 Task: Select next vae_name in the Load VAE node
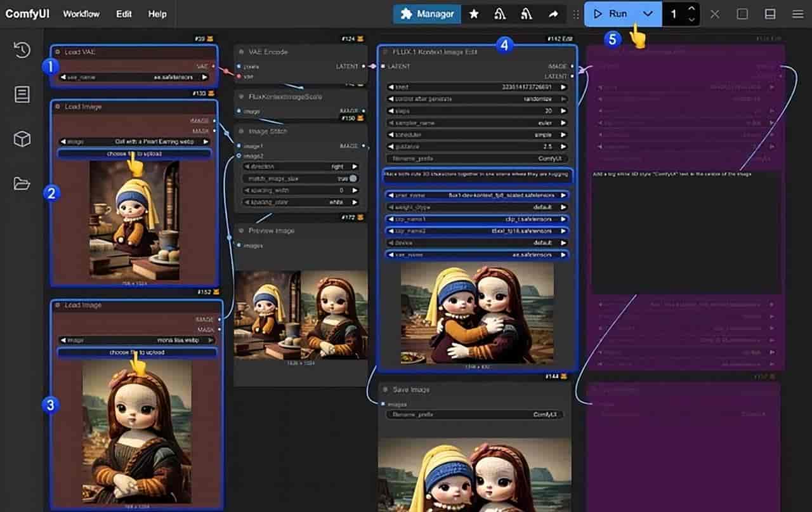[204, 77]
